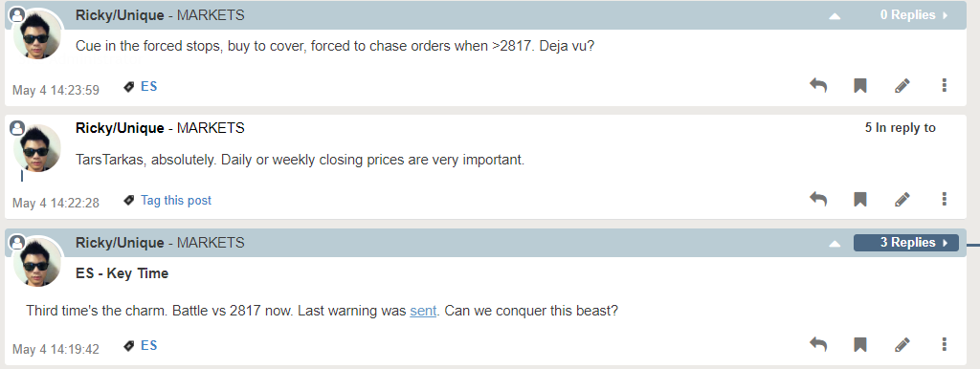Click the ES tag on the 14:19:42 post
The image size is (980, 369).
click(x=148, y=345)
